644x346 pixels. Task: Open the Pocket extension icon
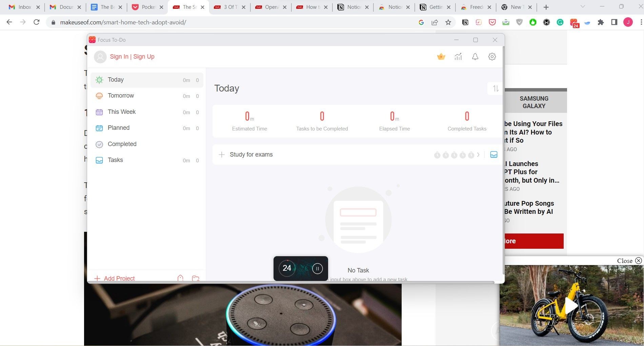[x=492, y=22]
